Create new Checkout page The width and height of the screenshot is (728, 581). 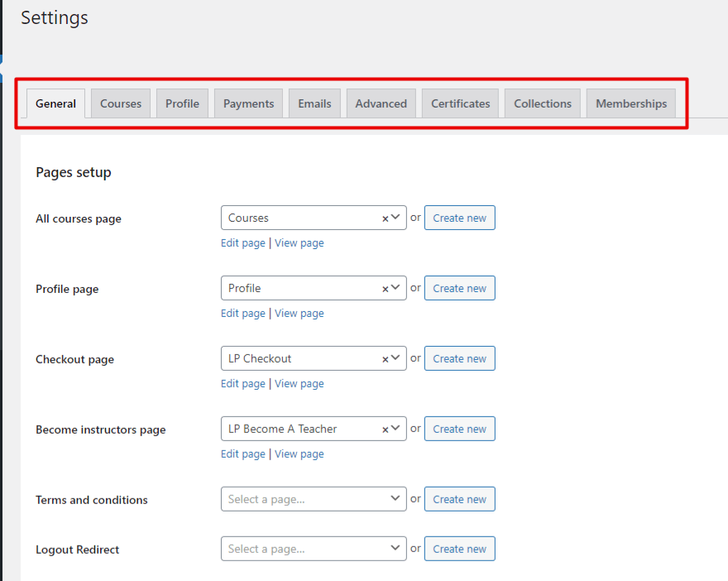[460, 358]
